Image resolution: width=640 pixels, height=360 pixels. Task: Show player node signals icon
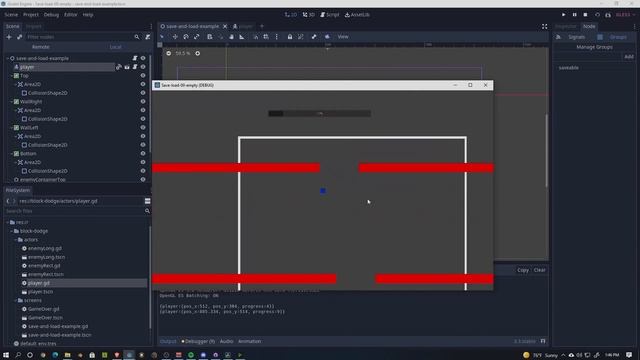[119, 67]
